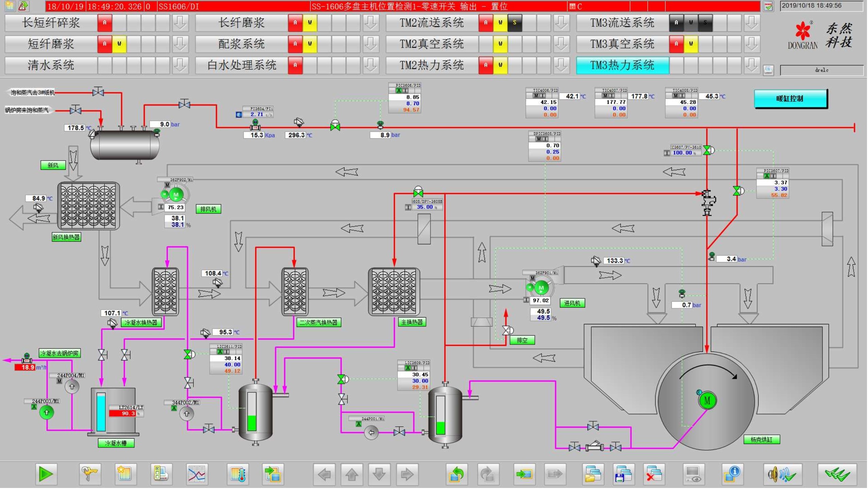Toggle the exhaust fan motor 排风机

176,195
